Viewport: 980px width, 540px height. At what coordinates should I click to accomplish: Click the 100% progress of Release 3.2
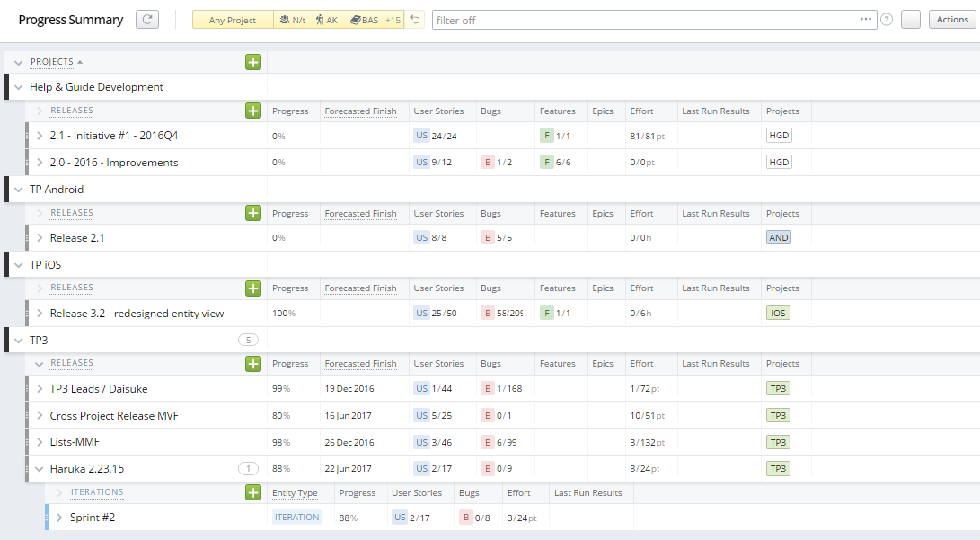(x=282, y=313)
